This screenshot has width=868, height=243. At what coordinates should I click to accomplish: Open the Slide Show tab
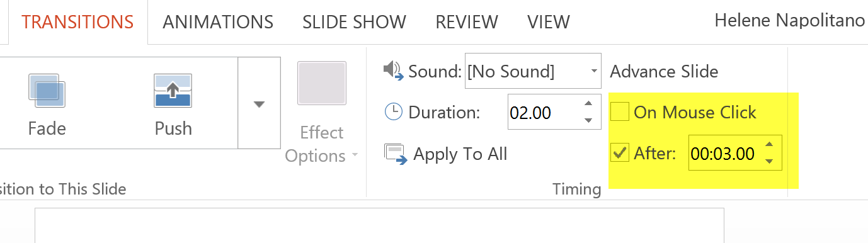355,22
